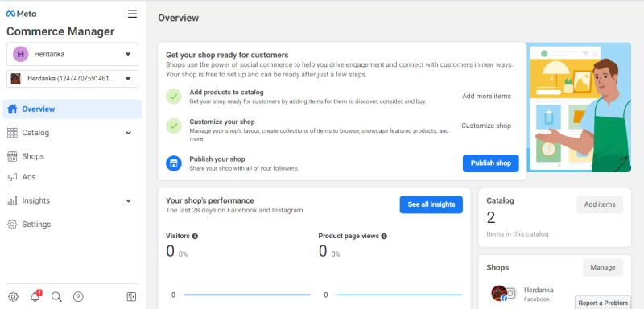Select Overview in the sidebar
The image size is (644, 309).
(x=72, y=109)
